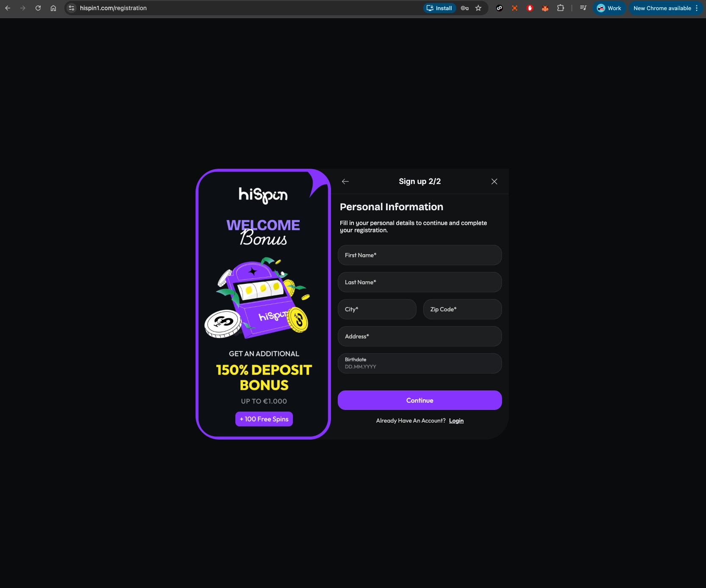Screen dimensions: 706x588
Task: Focus the Birthdate field
Action: pos(420,363)
